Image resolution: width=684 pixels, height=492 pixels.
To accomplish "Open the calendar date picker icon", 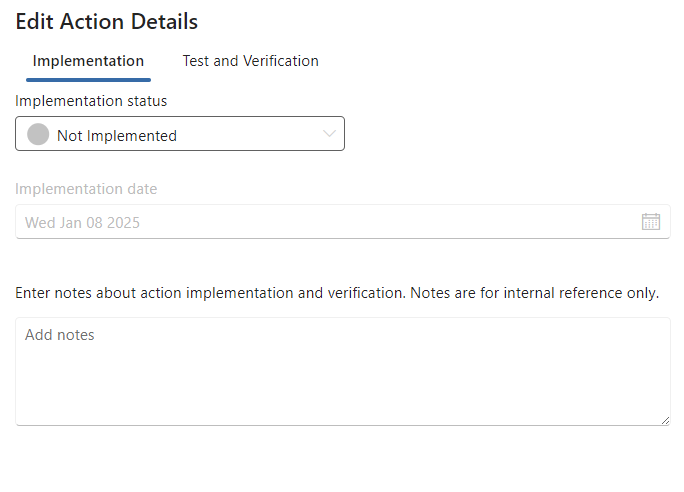I will (x=651, y=222).
